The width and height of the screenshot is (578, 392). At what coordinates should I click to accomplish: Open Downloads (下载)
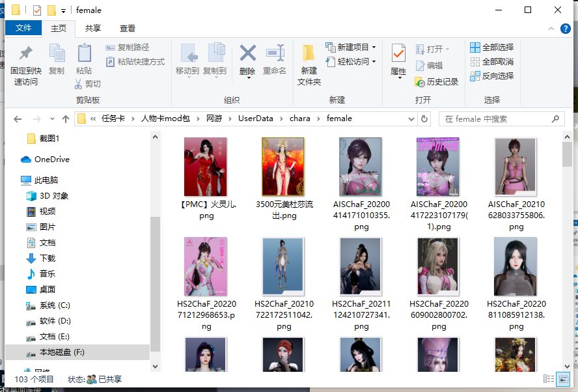pos(41,258)
